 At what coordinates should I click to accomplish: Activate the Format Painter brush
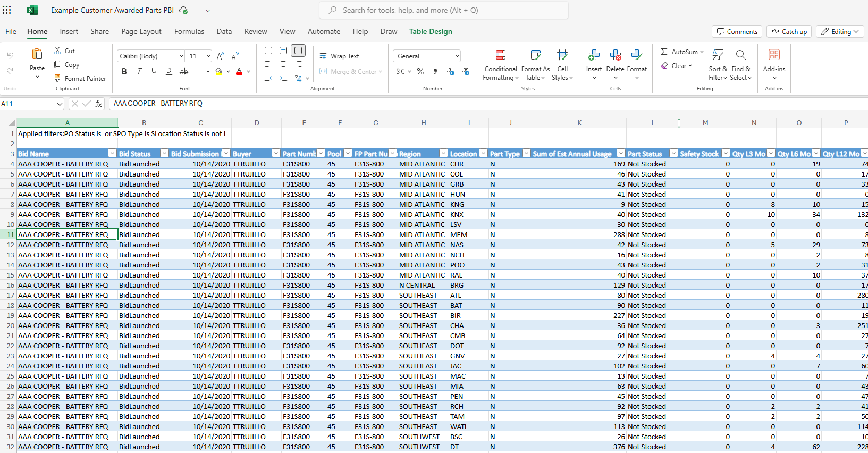57,78
